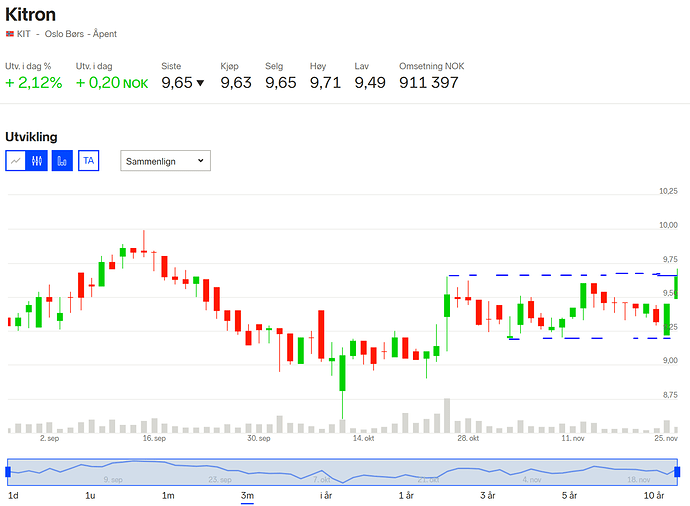Click the 28. okt date label

point(468,438)
